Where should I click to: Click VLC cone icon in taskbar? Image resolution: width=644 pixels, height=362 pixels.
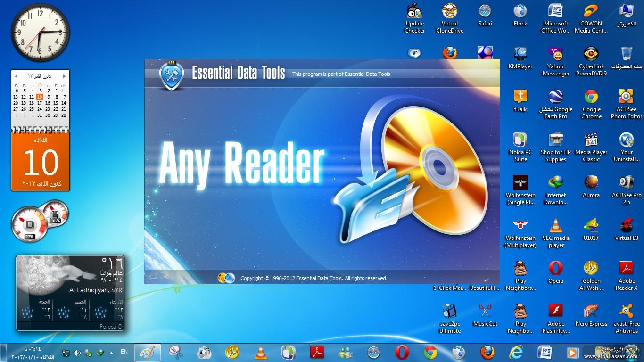[260, 353]
